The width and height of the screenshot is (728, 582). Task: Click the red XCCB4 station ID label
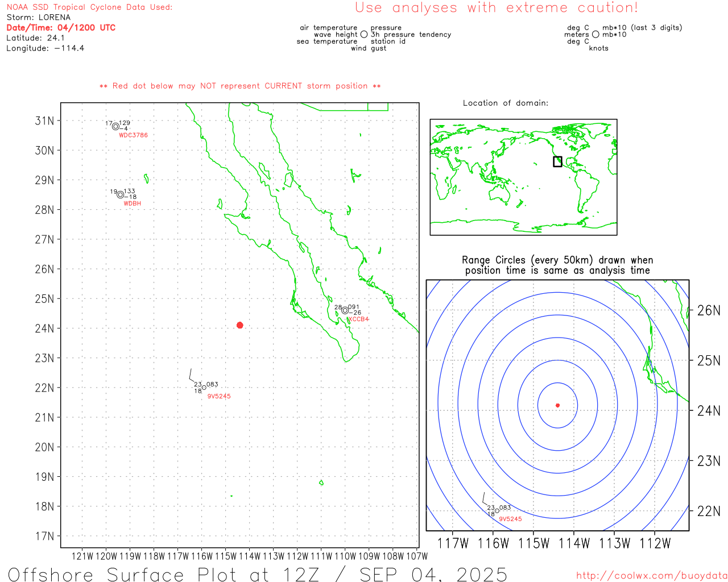pyautogui.click(x=358, y=319)
